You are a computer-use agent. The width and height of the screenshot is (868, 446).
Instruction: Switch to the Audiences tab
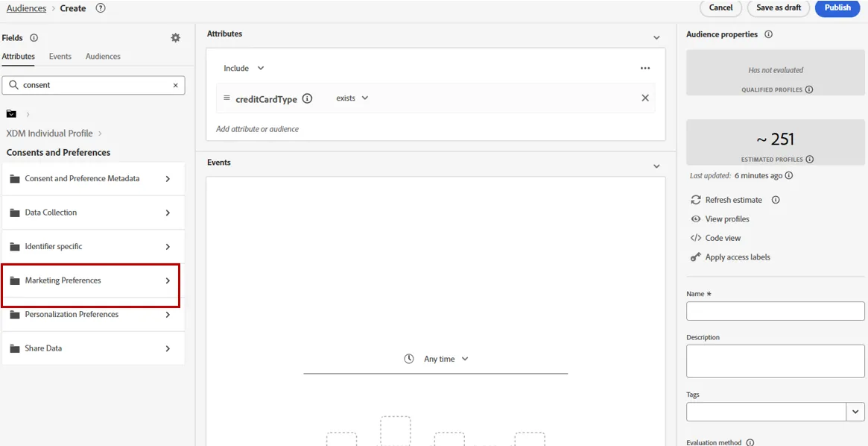pyautogui.click(x=103, y=57)
